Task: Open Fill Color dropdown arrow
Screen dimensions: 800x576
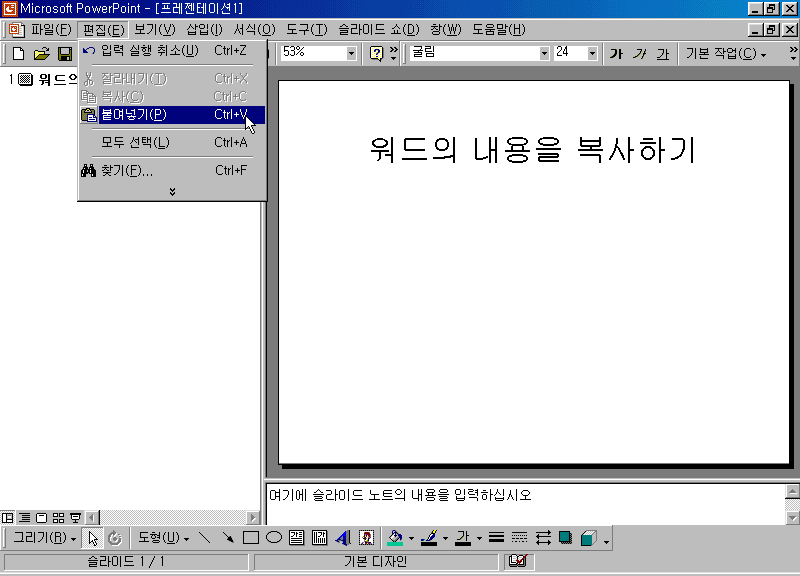Action: (411, 538)
